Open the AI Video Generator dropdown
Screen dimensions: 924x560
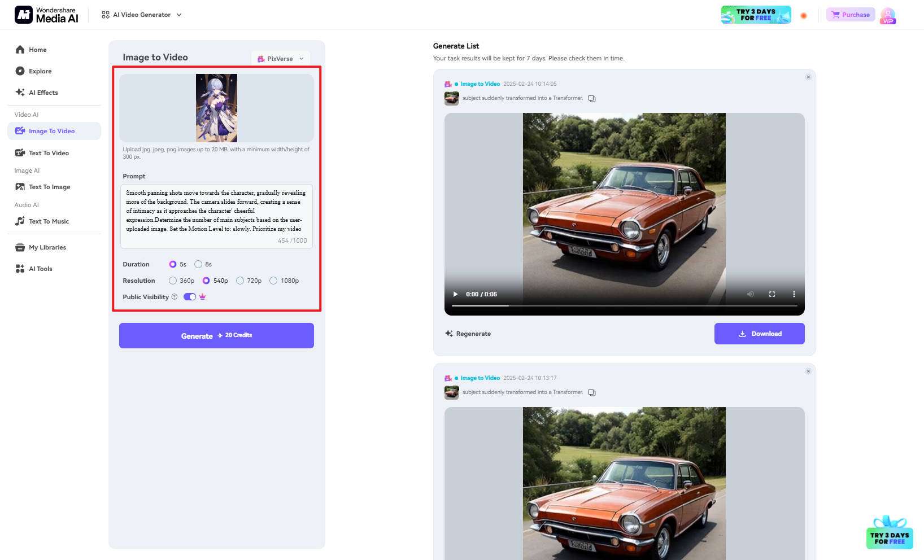pos(142,15)
